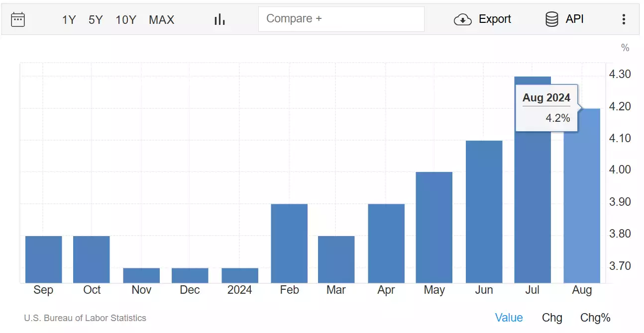Open chart style options via bar icon
The height and width of the screenshot is (333, 644).
219,19
